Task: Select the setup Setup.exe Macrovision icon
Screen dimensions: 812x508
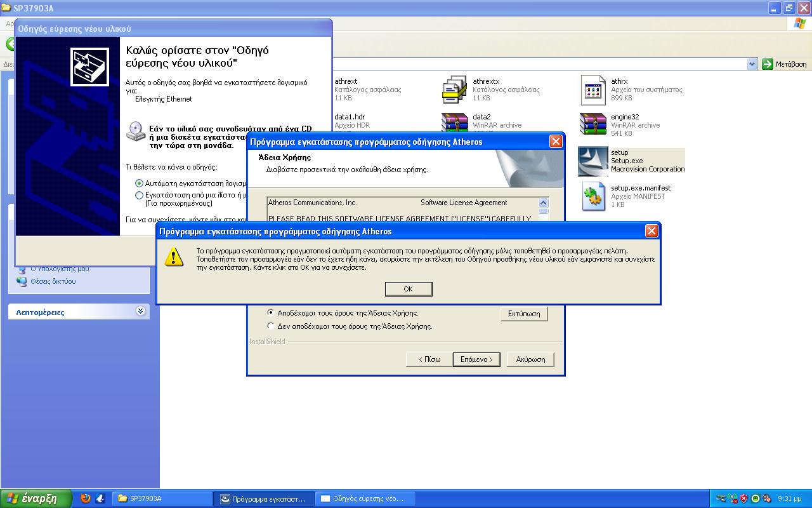Action: tap(593, 161)
